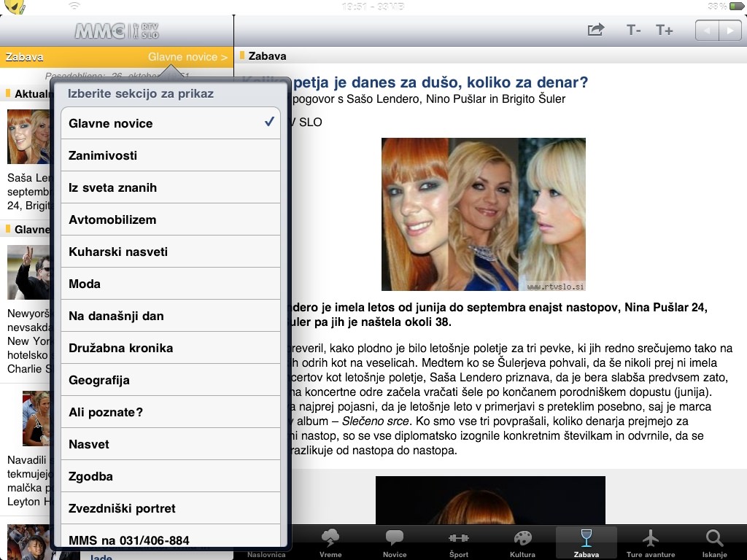Go to next article arrow

pyautogui.click(x=729, y=31)
